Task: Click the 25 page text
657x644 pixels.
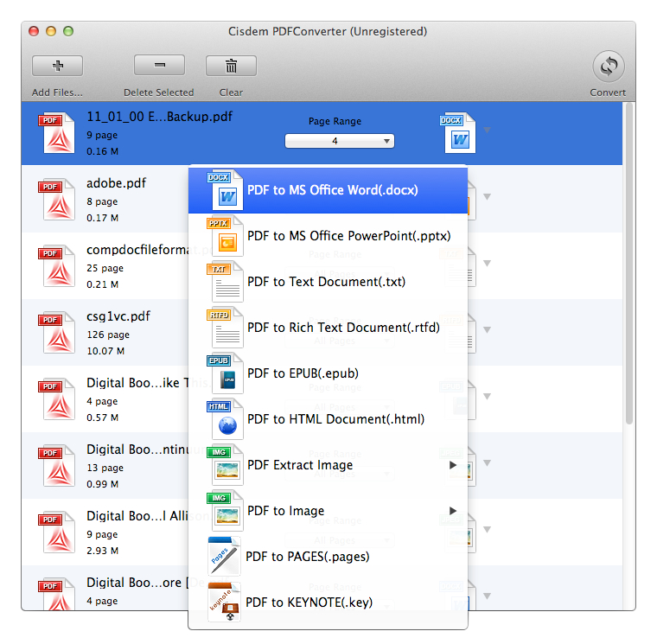Action: coord(105,268)
